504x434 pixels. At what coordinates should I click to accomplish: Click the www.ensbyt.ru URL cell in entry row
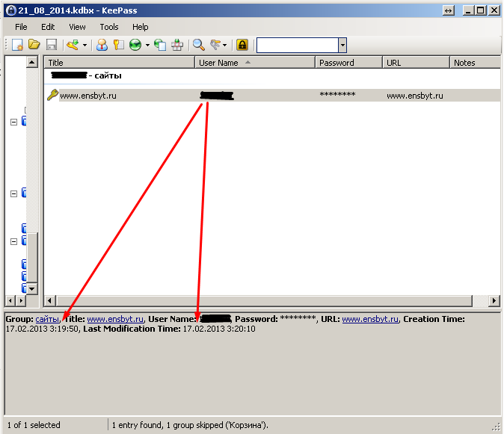(x=415, y=96)
